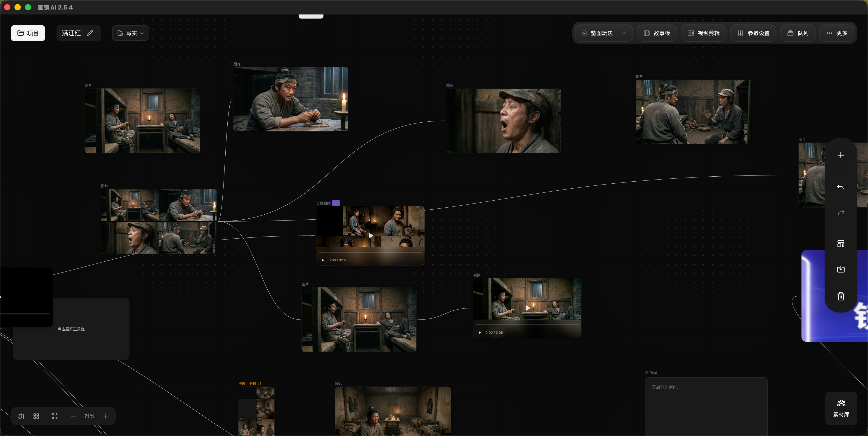Viewport: 868px width, 436px height.
Task: Click the undo arrow in right toolbar
Action: [x=840, y=187]
